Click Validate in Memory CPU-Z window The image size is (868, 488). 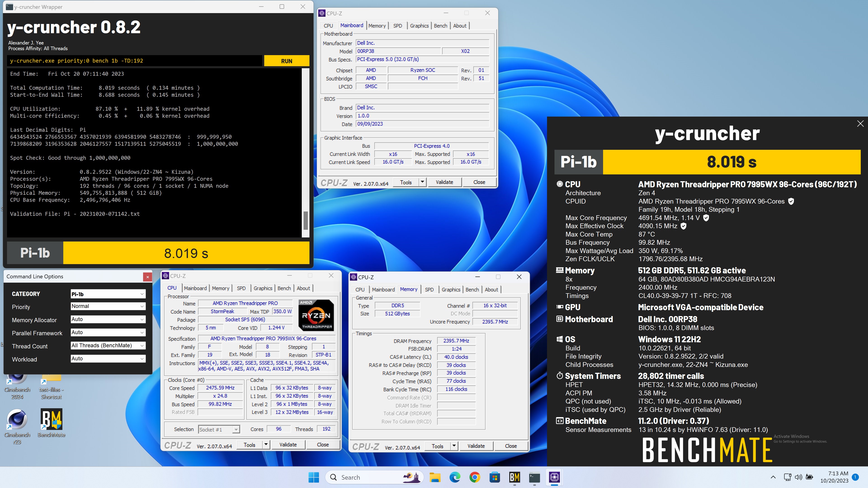coord(476,446)
